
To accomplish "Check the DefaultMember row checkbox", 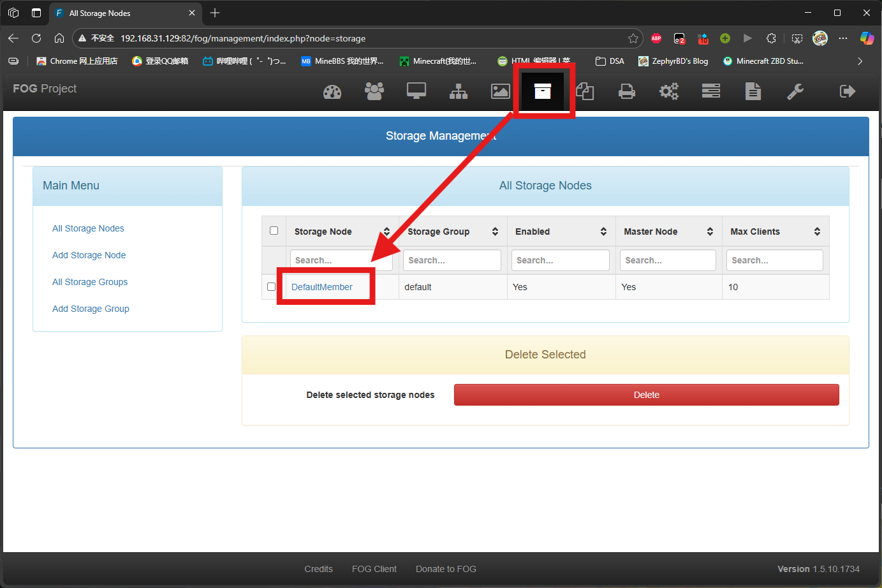I will point(272,287).
